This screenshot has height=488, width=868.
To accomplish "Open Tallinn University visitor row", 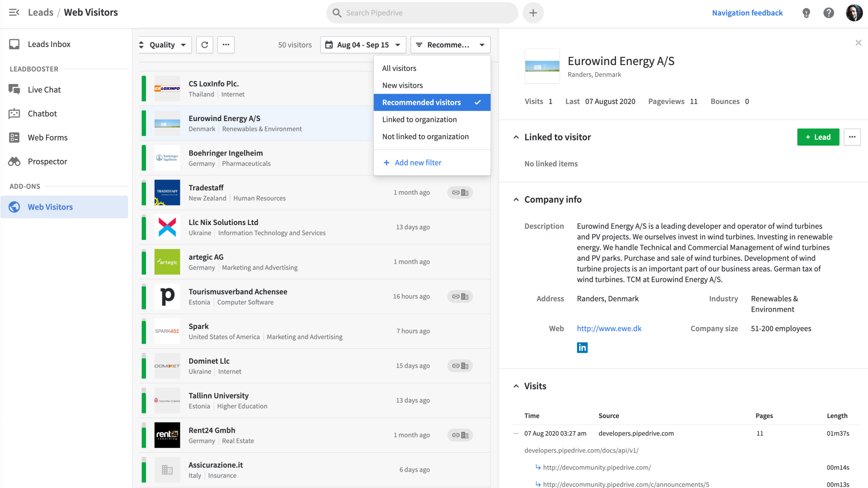I will (x=315, y=400).
